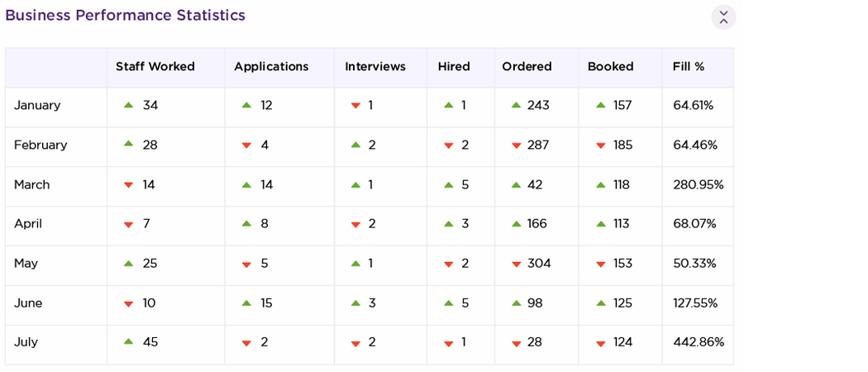Click the green up arrow in July Staff Worked

[x=128, y=341]
